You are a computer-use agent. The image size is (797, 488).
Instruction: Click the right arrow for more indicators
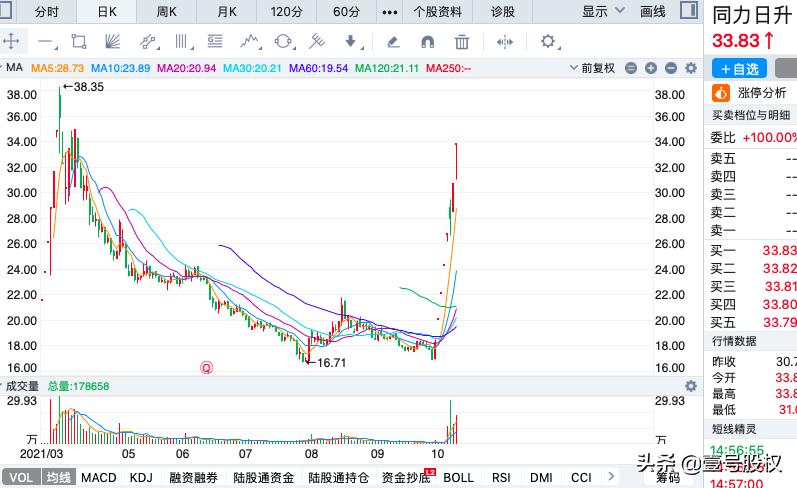tap(611, 476)
